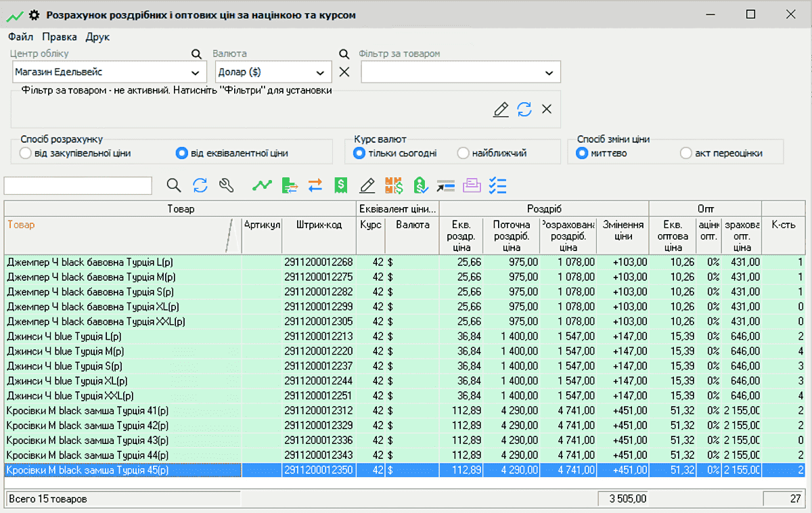Click the 'Товар' orange column header

[x=21, y=225]
